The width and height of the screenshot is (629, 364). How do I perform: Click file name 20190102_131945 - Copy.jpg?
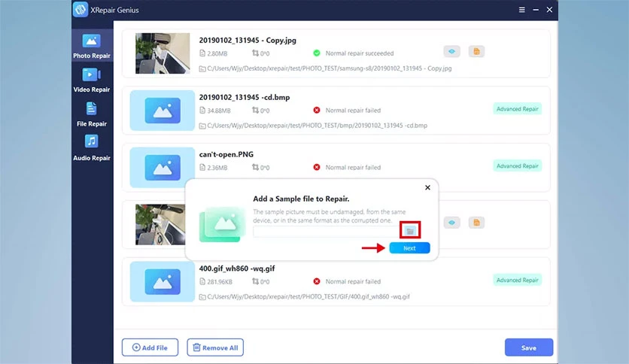click(248, 41)
